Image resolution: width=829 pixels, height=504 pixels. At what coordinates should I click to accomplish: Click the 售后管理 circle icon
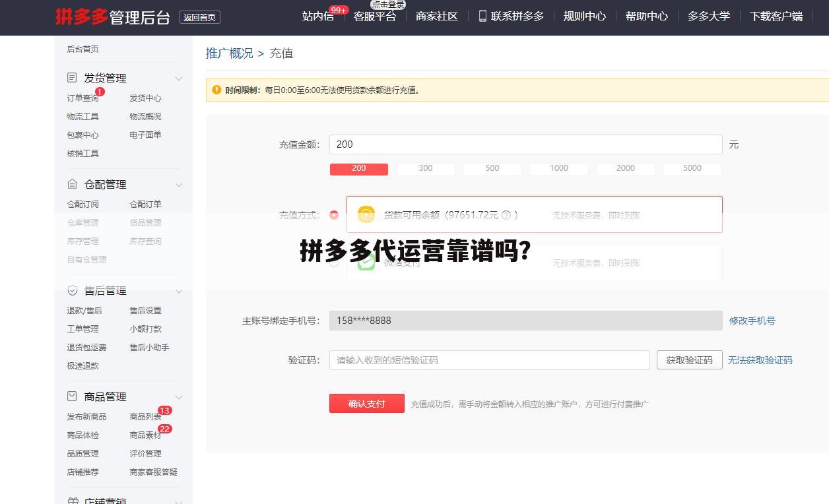click(71, 290)
